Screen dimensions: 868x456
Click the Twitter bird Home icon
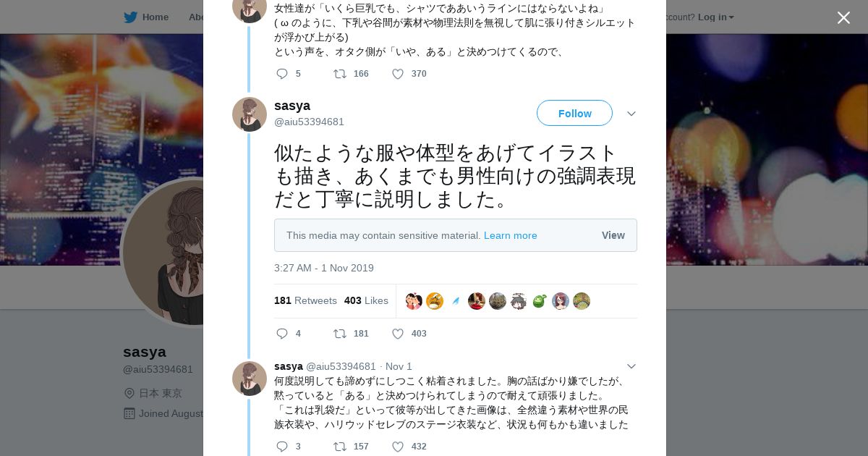click(131, 17)
